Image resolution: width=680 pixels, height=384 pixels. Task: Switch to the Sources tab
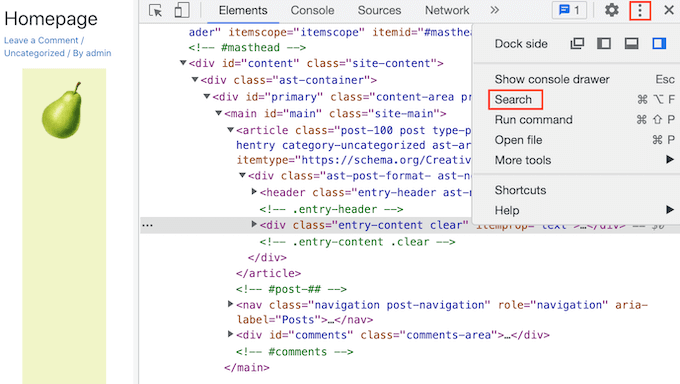click(x=379, y=10)
